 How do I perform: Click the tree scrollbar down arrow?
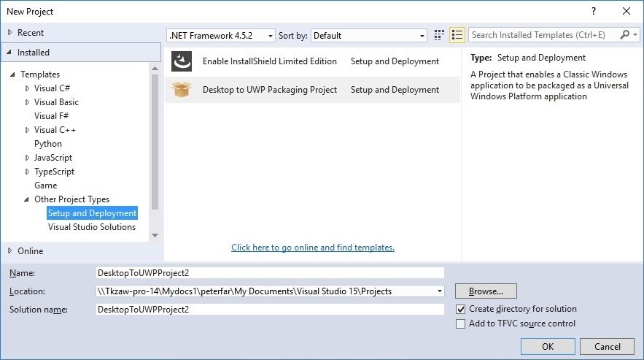(x=155, y=235)
